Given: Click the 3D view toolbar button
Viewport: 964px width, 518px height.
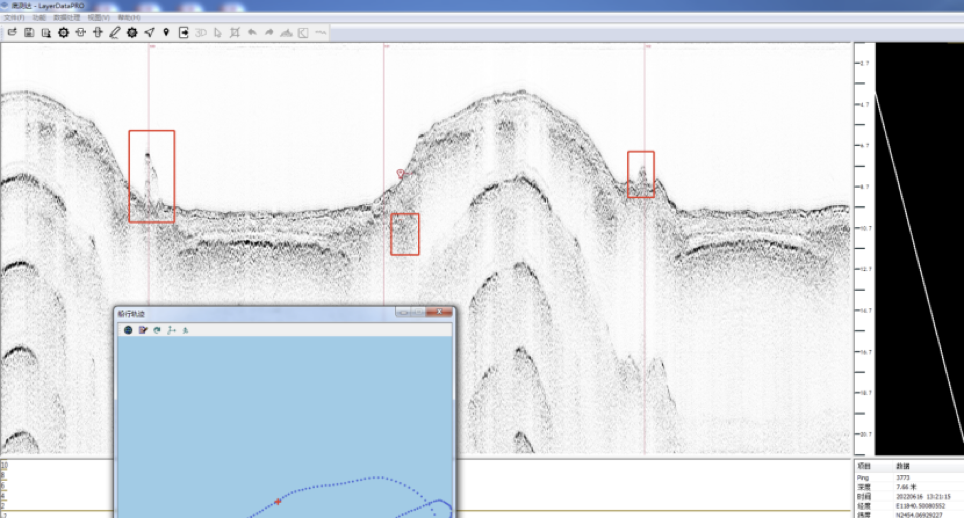Looking at the screenshot, I should (201, 32).
